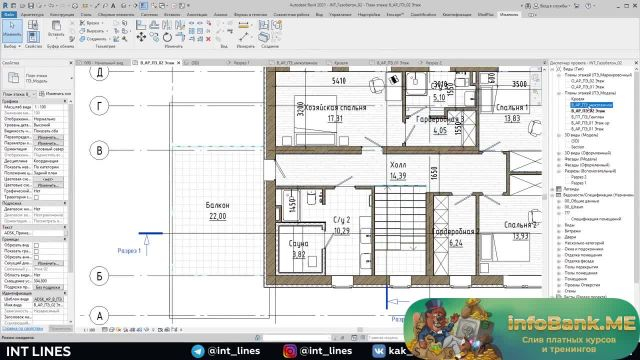The height and width of the screenshot is (360, 640).
Task: Toggle the Обрезать вид checkbox
Action: click(x=36, y=245)
